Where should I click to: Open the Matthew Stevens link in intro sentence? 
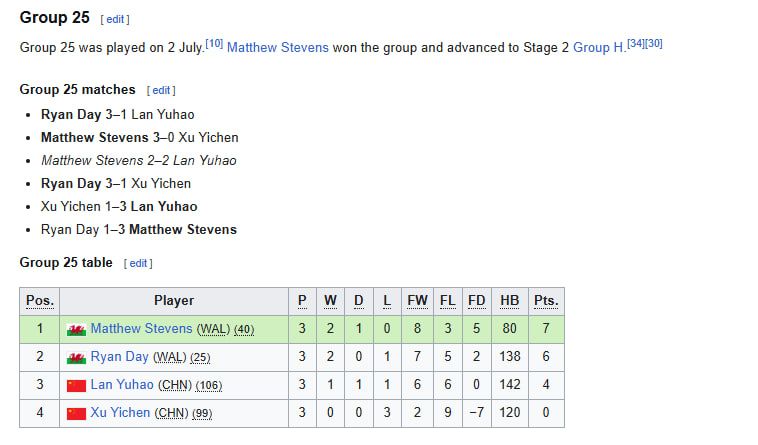pos(277,47)
